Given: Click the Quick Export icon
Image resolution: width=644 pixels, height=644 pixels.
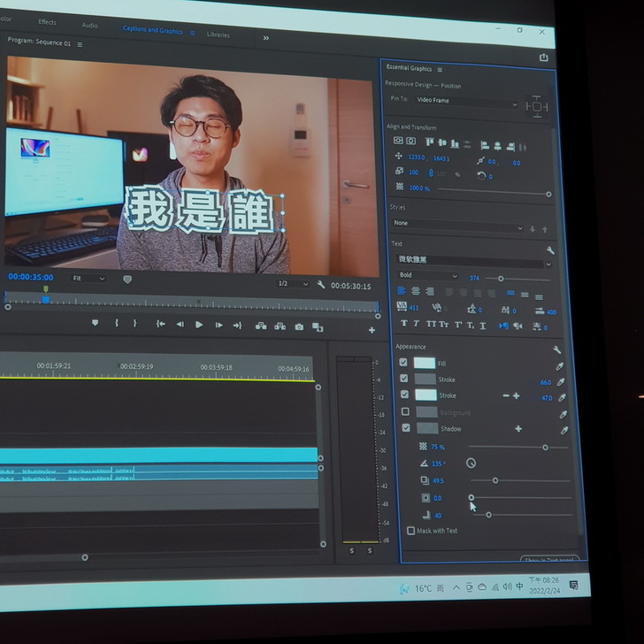Looking at the screenshot, I should coord(544,57).
